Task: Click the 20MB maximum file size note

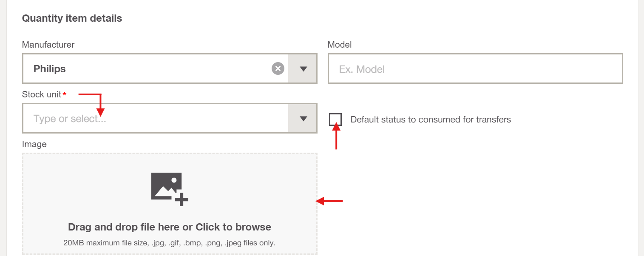Action: pos(170,243)
